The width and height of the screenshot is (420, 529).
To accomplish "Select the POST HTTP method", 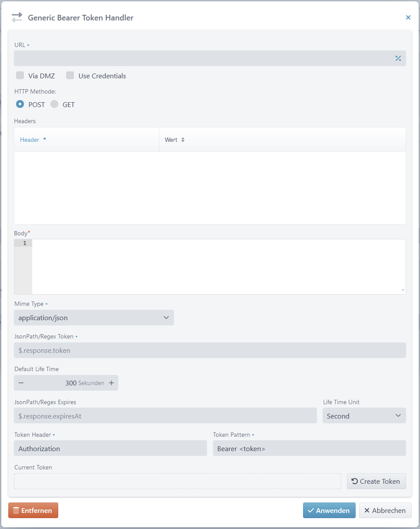I will tap(20, 104).
